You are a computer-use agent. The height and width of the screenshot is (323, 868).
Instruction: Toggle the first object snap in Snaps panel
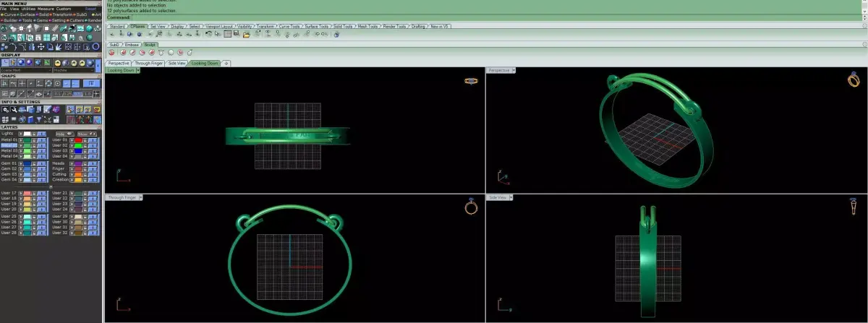[4, 84]
